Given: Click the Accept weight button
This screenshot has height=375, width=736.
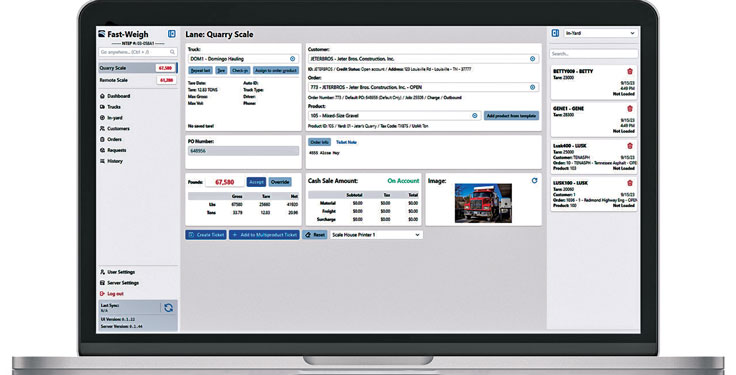Looking at the screenshot, I should click(x=256, y=182).
